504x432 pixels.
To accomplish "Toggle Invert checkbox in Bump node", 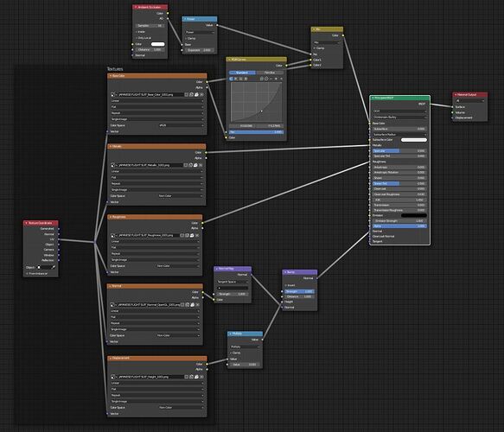I will tap(286, 285).
